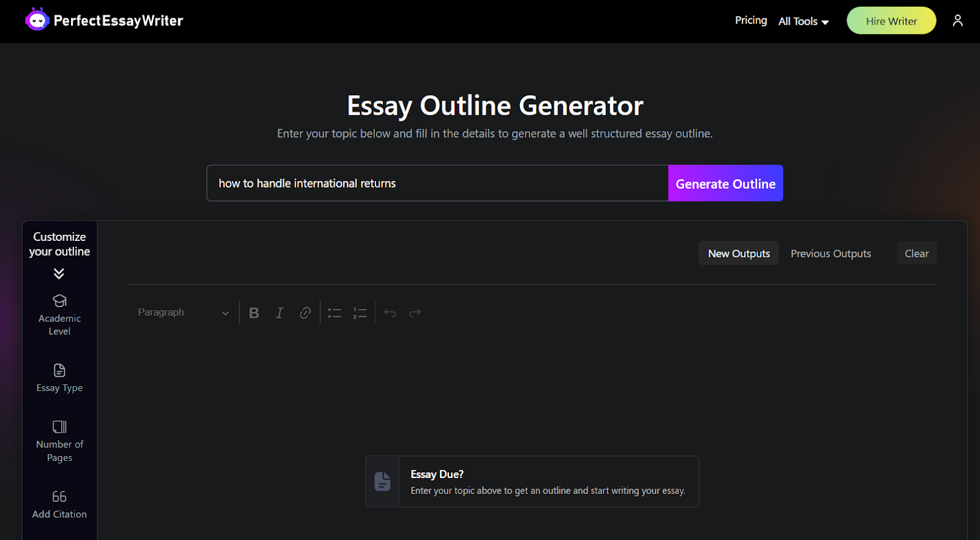Image resolution: width=980 pixels, height=540 pixels.
Task: Click the Hire Writer button
Action: click(891, 21)
